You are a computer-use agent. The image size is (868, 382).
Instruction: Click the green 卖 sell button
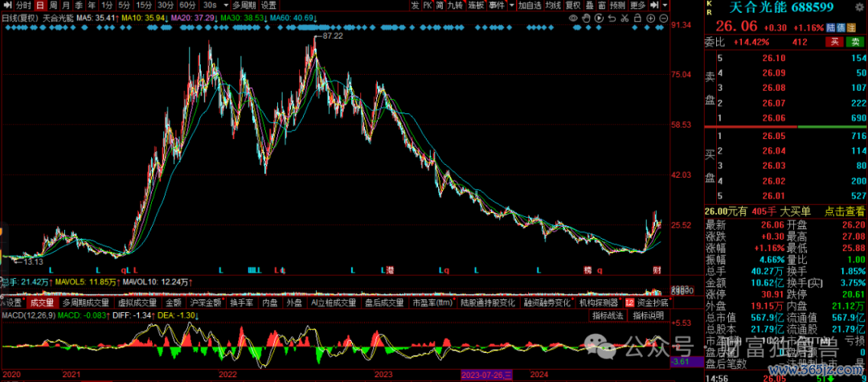coord(855,42)
